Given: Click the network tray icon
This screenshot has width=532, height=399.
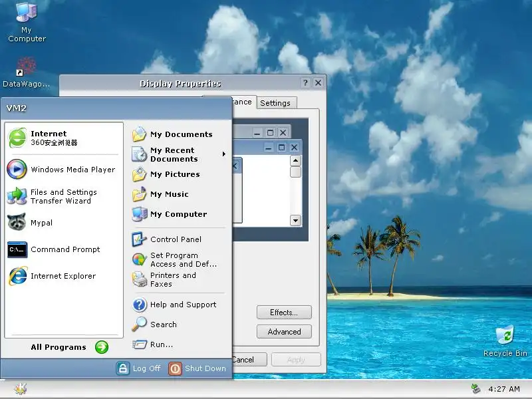Looking at the screenshot, I should [476, 389].
